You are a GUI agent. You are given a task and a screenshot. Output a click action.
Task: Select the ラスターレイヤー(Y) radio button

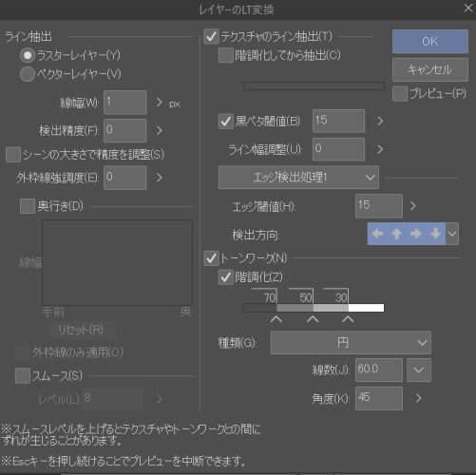28,56
